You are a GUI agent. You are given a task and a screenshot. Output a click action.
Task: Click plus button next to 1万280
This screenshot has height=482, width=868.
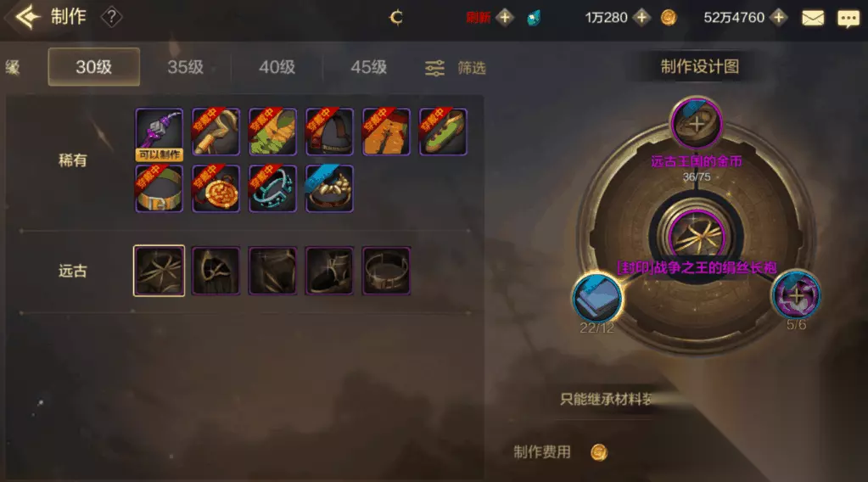point(641,18)
